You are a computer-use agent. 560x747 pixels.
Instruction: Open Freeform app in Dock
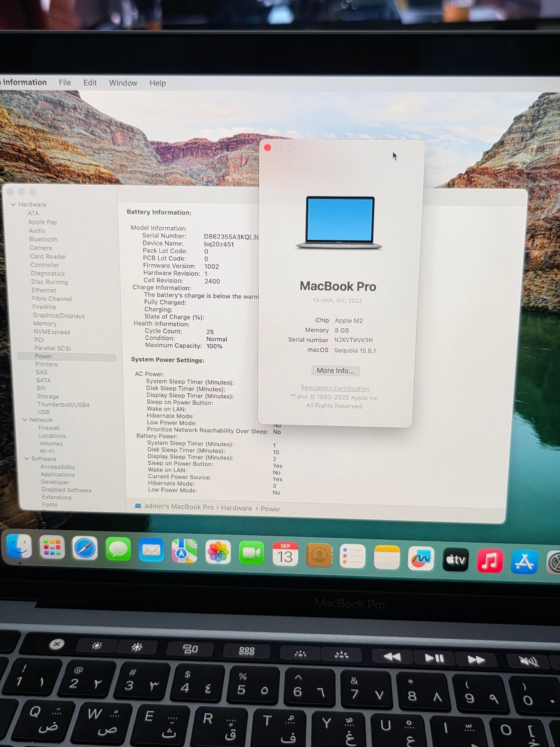[x=421, y=559]
